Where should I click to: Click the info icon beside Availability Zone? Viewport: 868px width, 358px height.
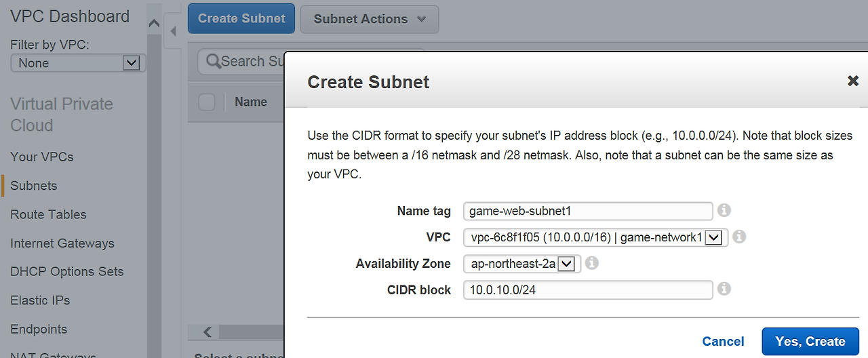[592, 263]
